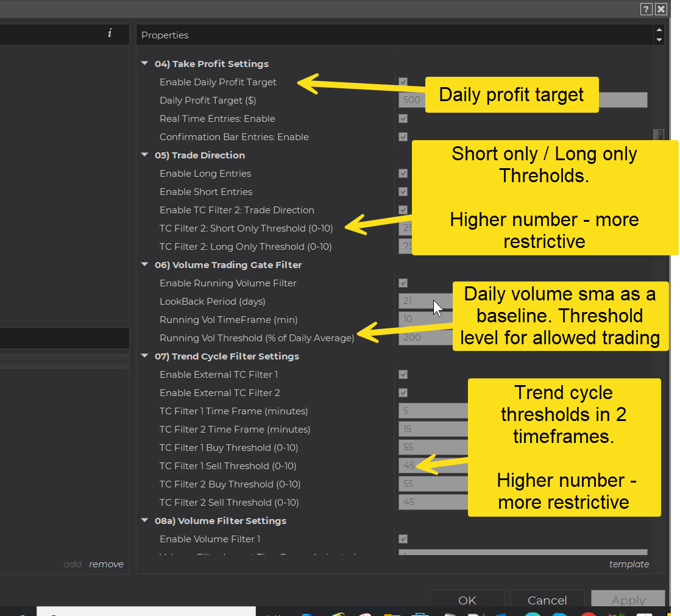Click the Properties panel scrollbar thumb
The width and height of the screenshot is (680, 616).
tap(658, 135)
